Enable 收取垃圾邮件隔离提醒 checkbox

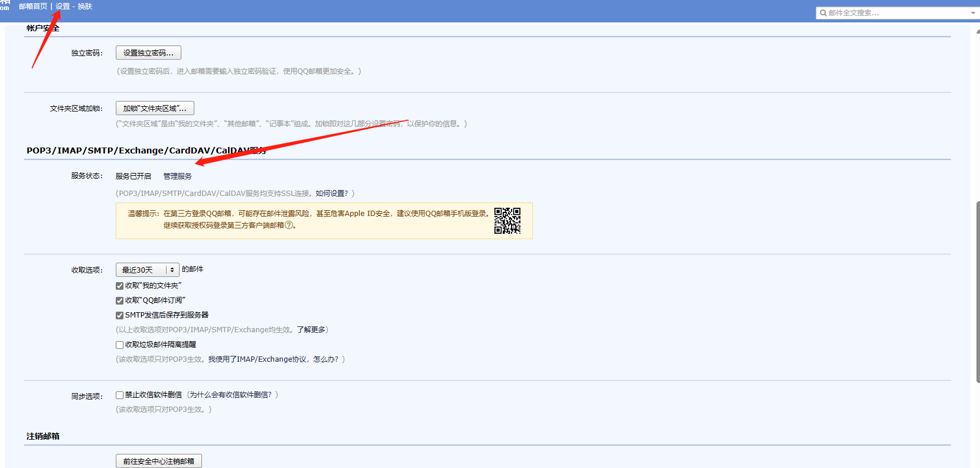coord(120,345)
